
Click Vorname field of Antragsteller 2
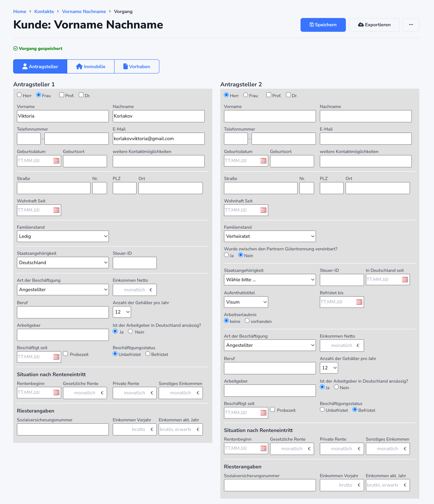(270, 116)
